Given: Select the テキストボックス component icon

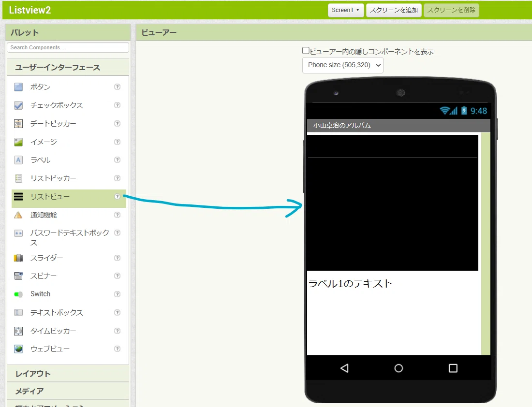Looking at the screenshot, I should coord(18,313).
